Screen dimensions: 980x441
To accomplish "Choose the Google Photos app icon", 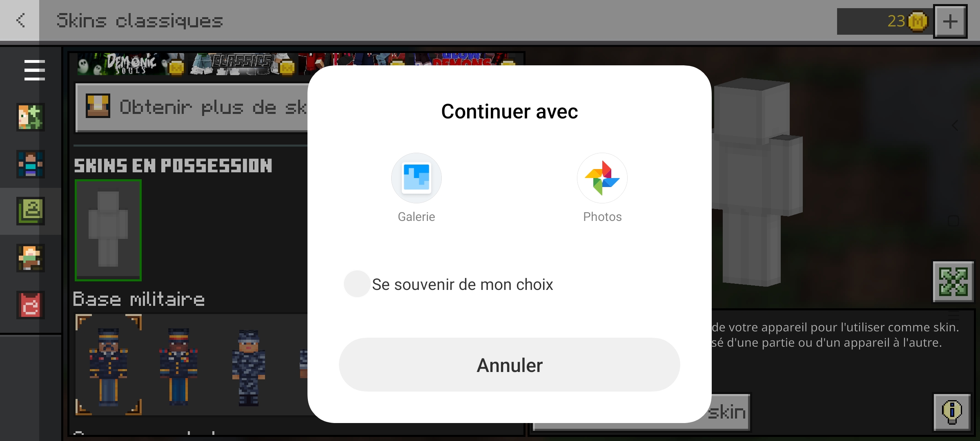I will click(602, 178).
